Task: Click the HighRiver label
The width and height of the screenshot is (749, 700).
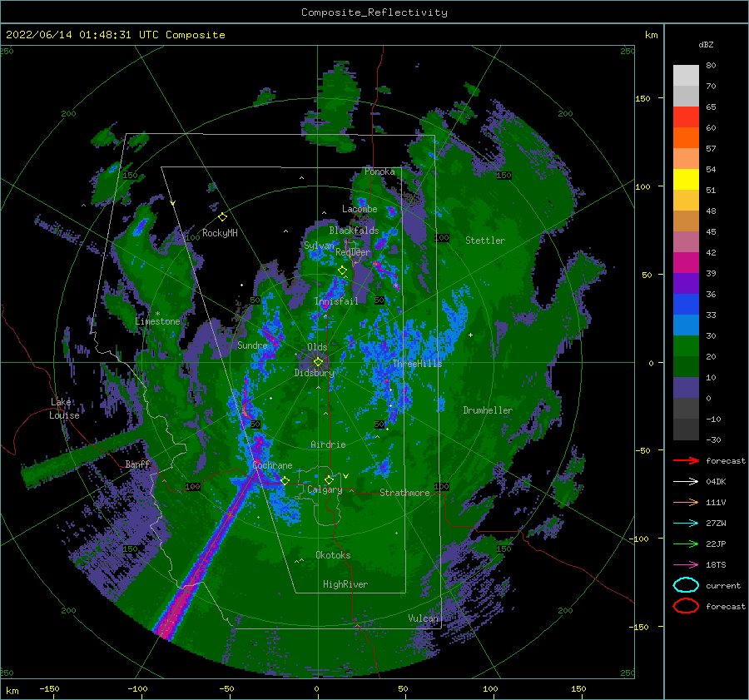Action: [345, 584]
